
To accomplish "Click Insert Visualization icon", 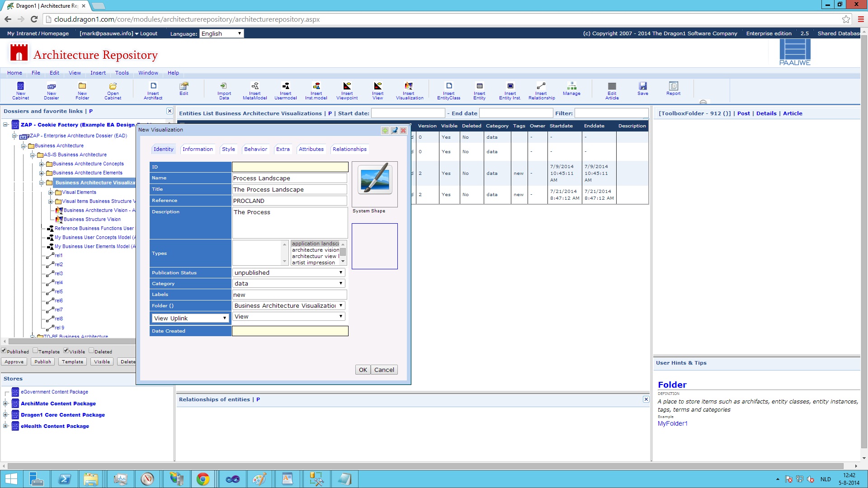I will 410,91.
